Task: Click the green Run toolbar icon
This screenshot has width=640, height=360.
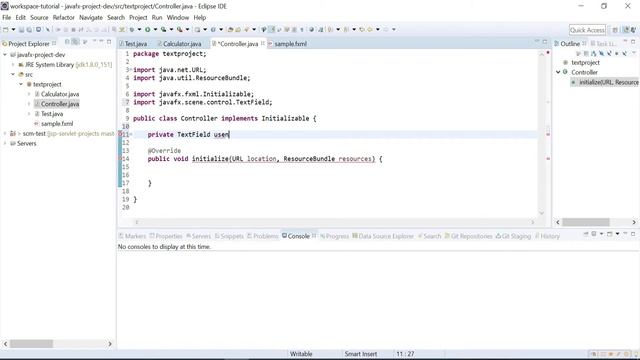Action: [147, 29]
